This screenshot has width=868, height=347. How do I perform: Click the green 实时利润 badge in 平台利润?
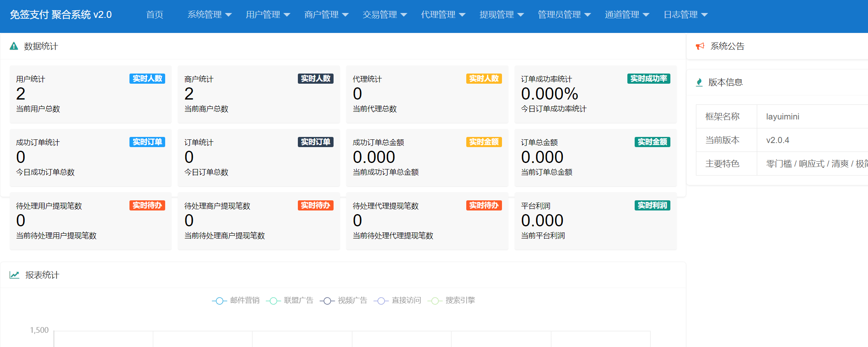pyautogui.click(x=652, y=205)
